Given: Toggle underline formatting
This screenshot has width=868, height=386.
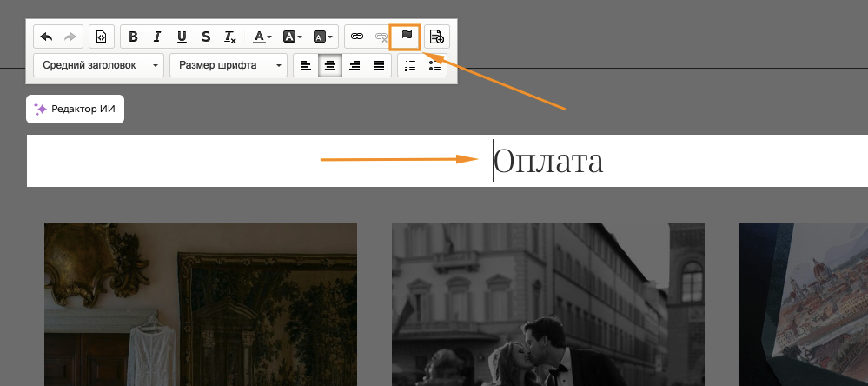Looking at the screenshot, I should click(x=182, y=37).
